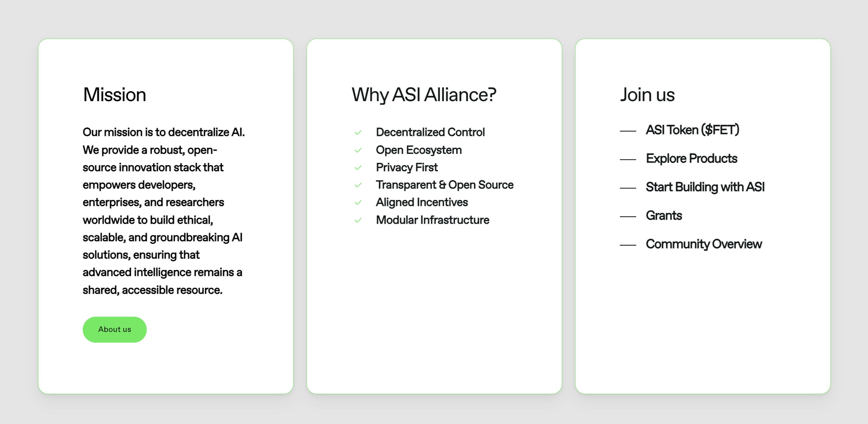Click the checkmark next to Transparent & Open Source

pyautogui.click(x=358, y=185)
